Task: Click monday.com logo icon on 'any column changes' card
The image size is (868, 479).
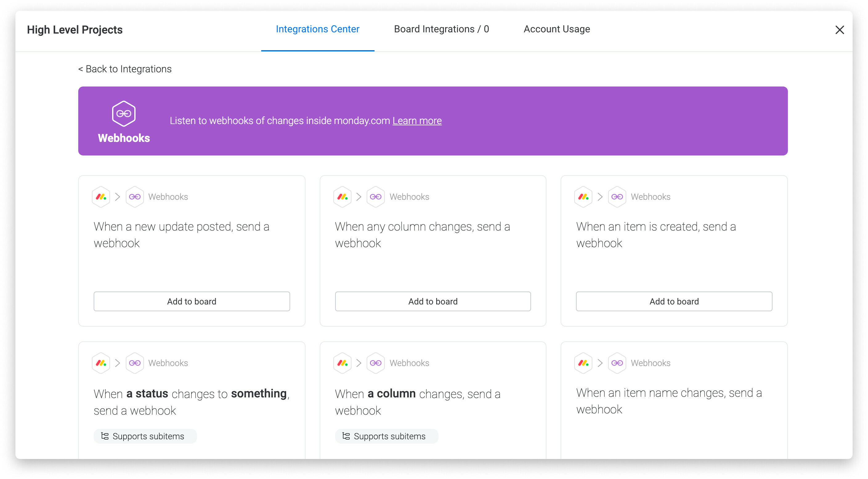Action: 342,197
